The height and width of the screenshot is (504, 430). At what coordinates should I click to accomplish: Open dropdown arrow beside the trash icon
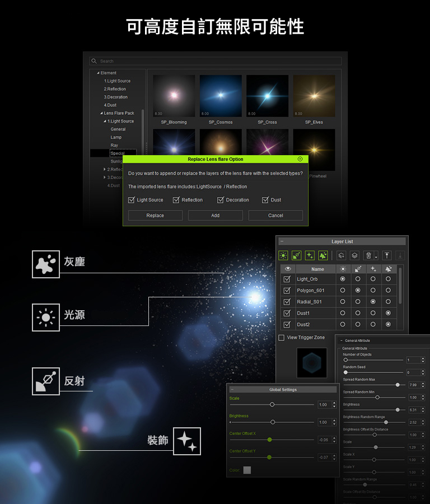tap(376, 256)
